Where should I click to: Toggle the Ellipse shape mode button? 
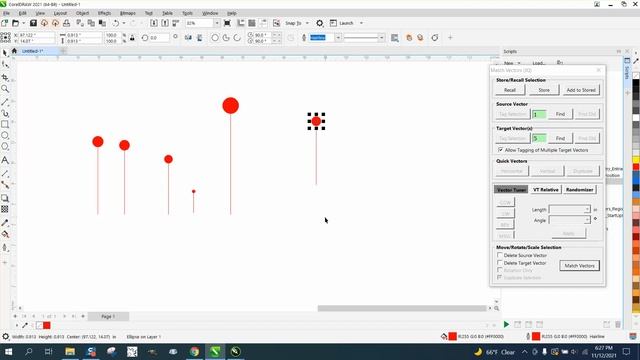215,38
